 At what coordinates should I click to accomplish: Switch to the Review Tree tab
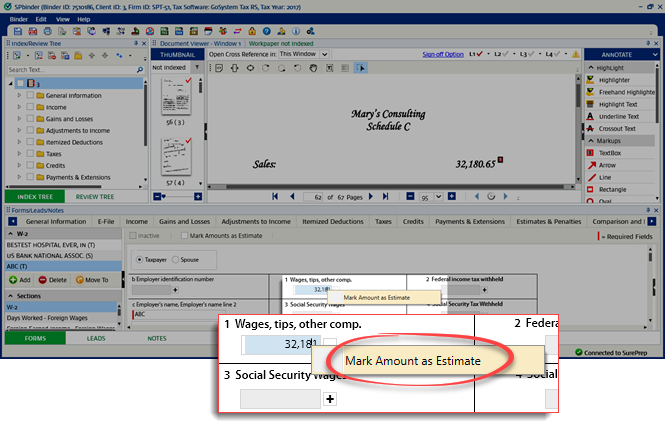[95, 197]
